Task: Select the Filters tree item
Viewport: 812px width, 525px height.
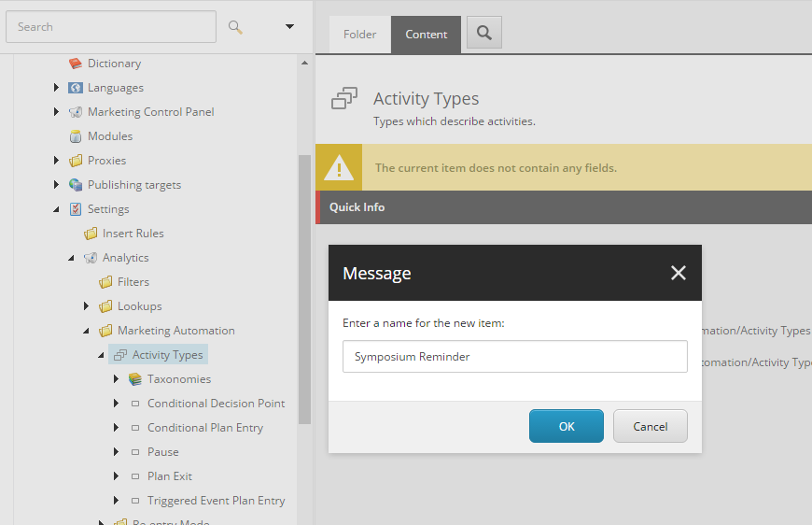Action: point(133,282)
